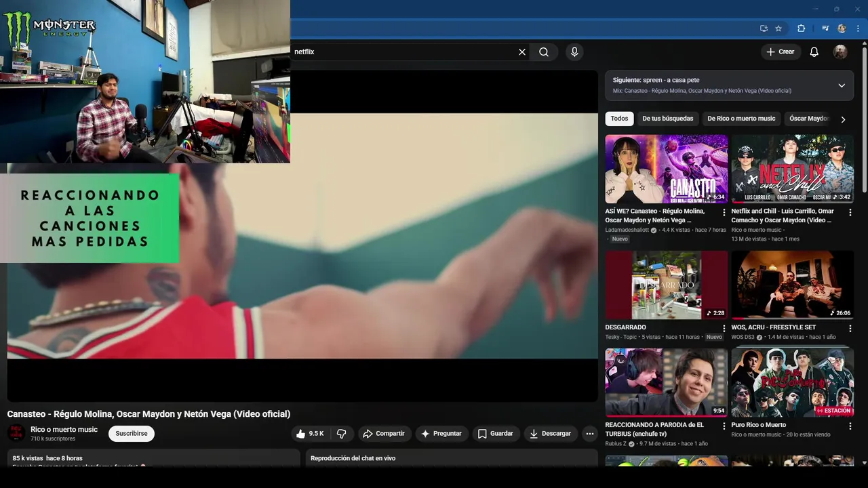
Task: Click Descargar download button
Action: pos(551,434)
